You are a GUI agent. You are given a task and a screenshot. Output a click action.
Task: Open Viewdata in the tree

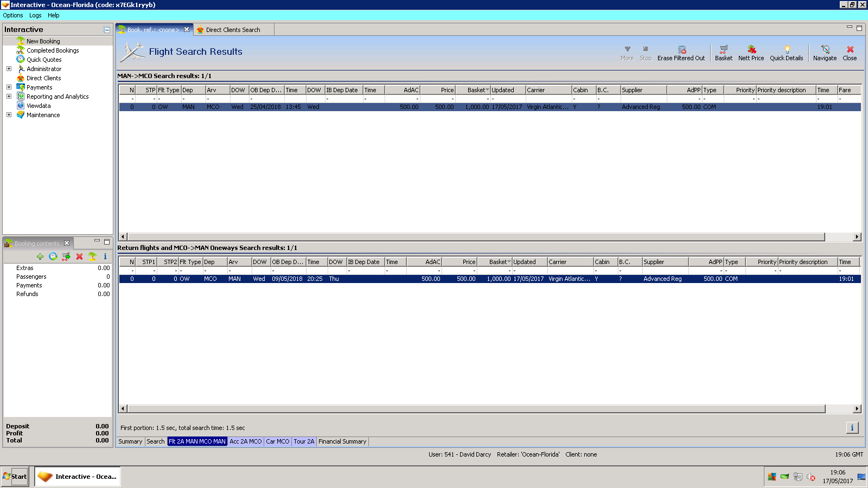(39, 106)
